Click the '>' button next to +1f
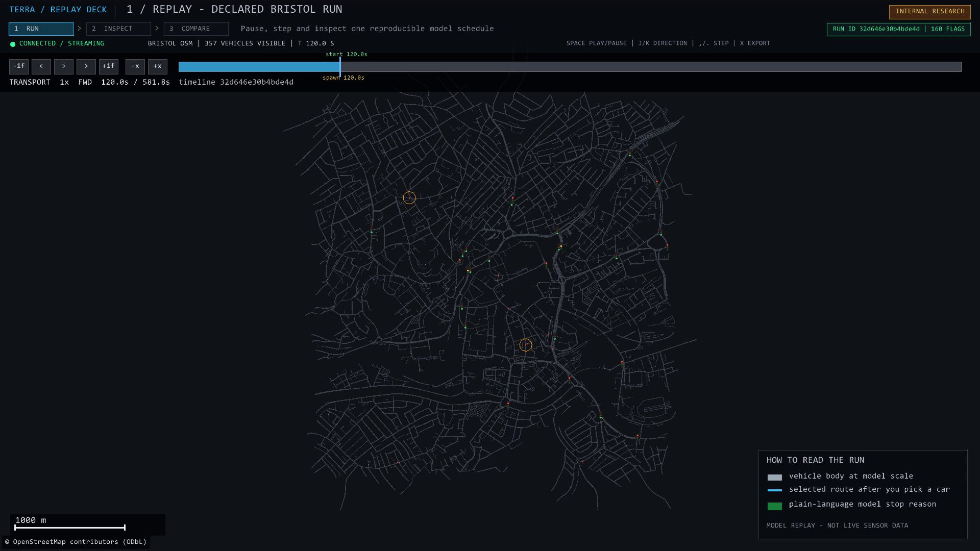This screenshot has height=551, width=980. (86, 66)
